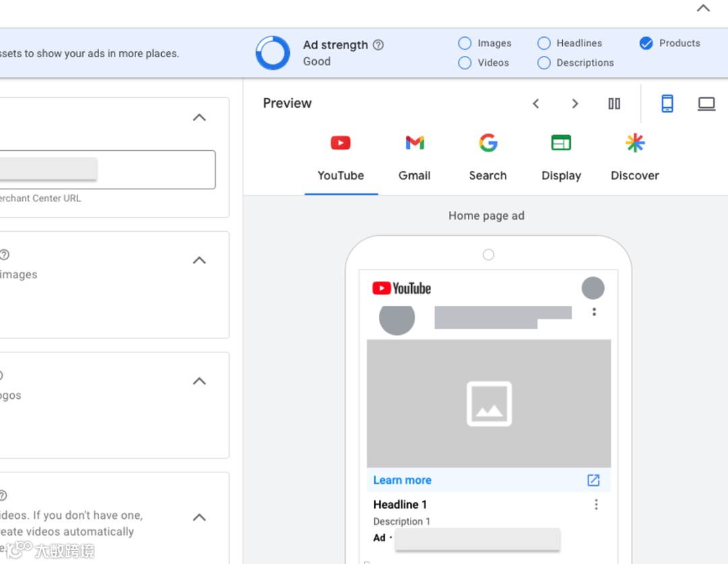Open the Gmail preview tab
This screenshot has width=728, height=564.
pos(415,158)
